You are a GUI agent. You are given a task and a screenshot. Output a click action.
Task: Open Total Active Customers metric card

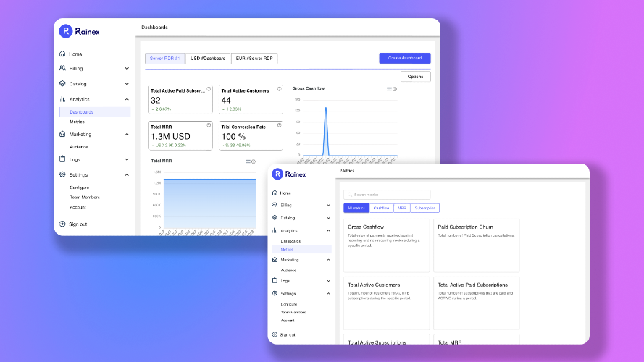point(387,303)
